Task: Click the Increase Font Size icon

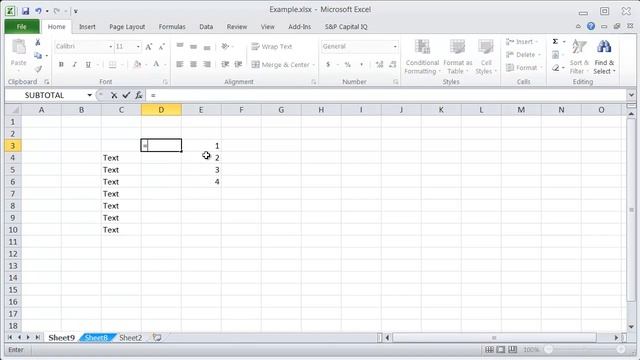Action: (x=149, y=47)
